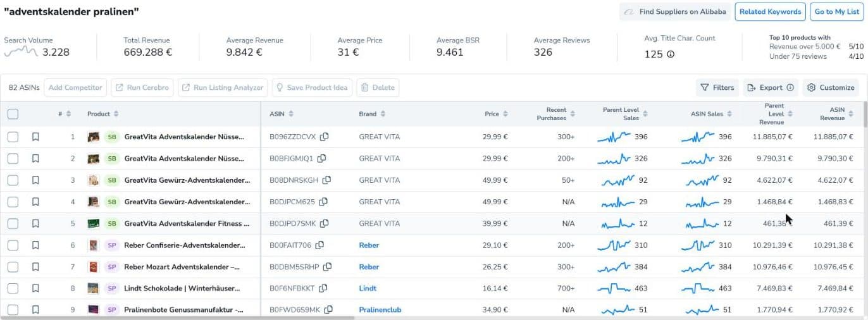Sort by ASIN column
Screen dimensions: 868x320
pyautogui.click(x=290, y=114)
